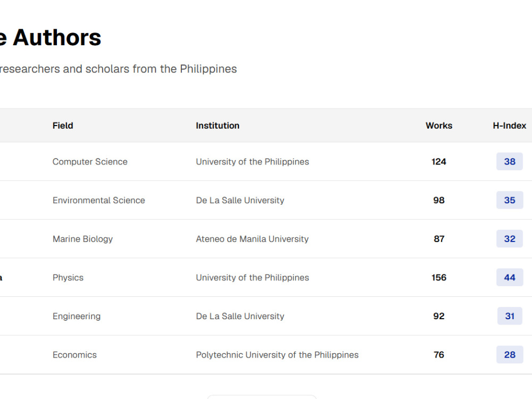532x399 pixels.
Task: Select the H-Index badge showing 35
Action: click(x=510, y=200)
